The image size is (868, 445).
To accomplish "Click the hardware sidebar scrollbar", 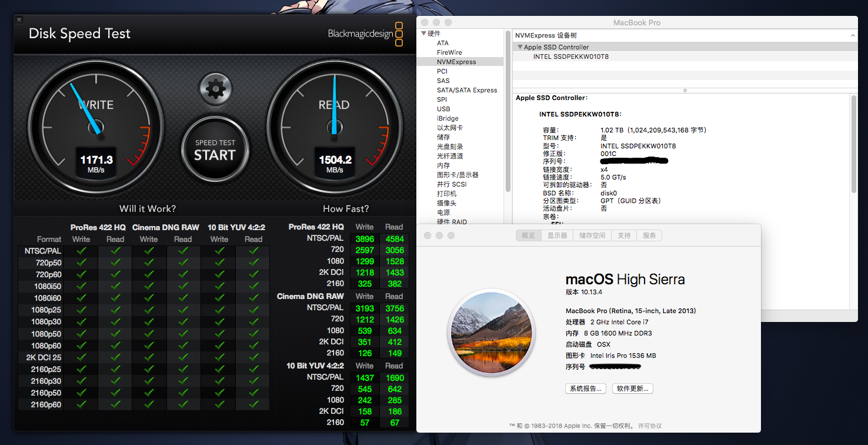I will point(508,112).
